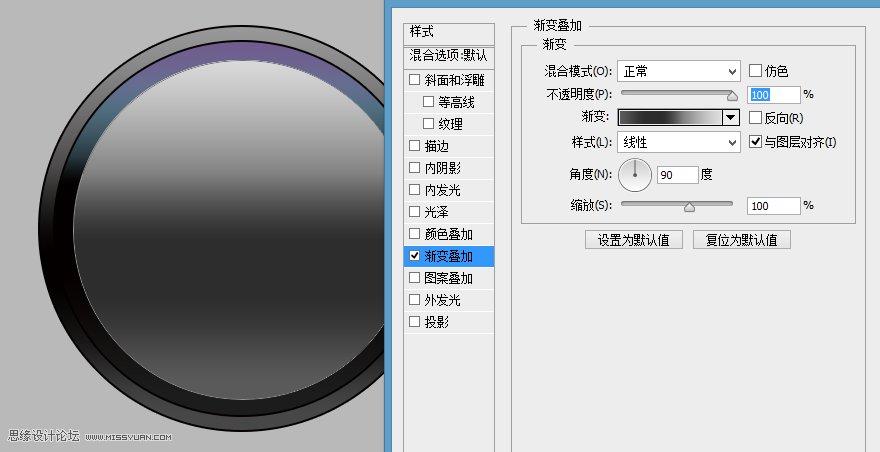
Task: Click the 不透明度 opacity slider handle
Action: coord(732,96)
